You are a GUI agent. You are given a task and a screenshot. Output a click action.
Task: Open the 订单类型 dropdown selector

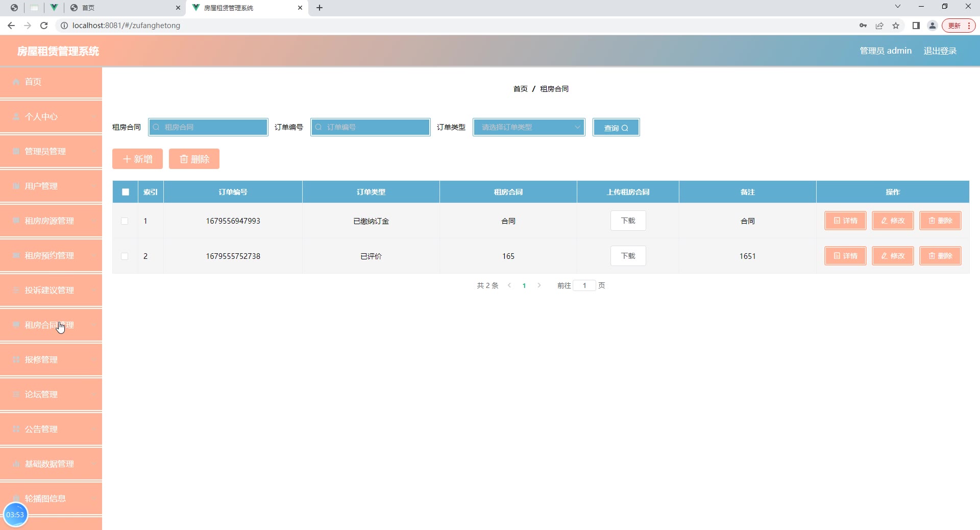(x=529, y=127)
